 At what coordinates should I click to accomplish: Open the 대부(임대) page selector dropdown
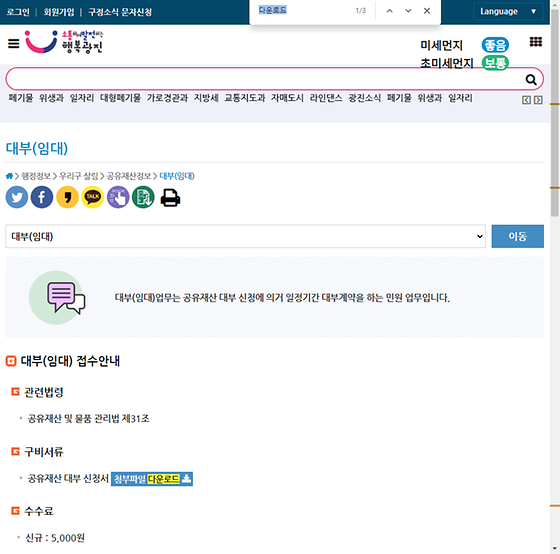tap(245, 236)
